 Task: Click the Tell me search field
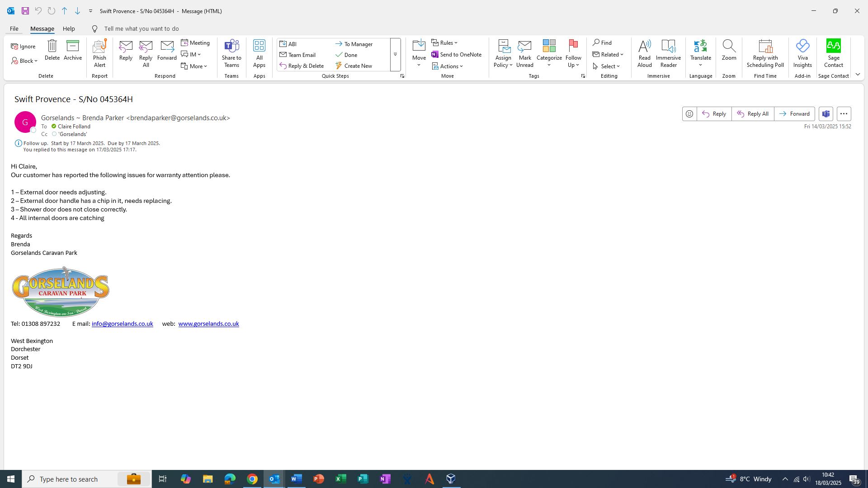click(142, 28)
